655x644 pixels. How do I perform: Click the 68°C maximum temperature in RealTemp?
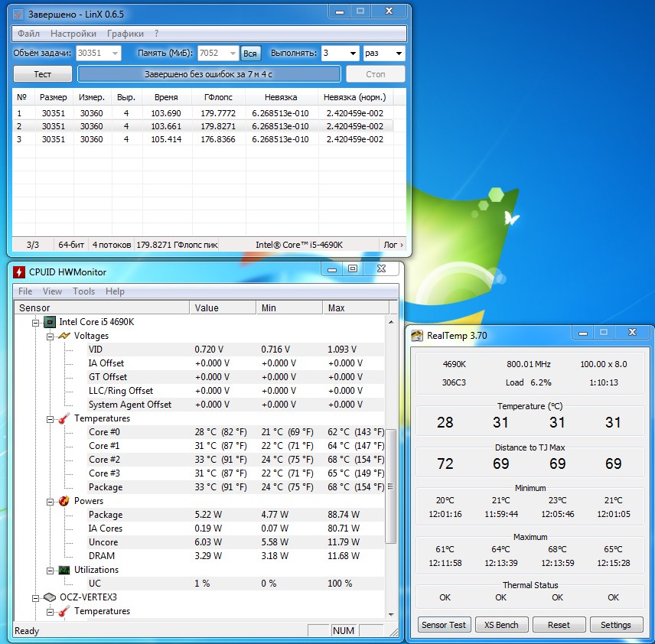click(557, 550)
